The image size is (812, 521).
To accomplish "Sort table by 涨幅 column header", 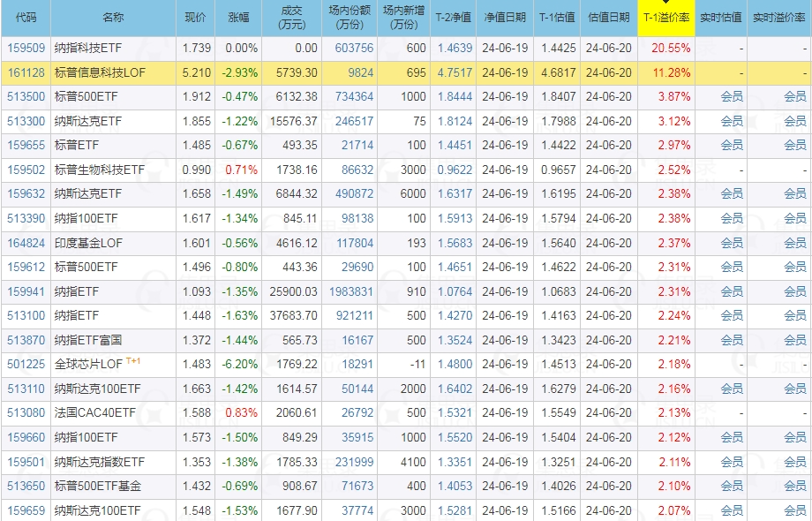I will (x=238, y=18).
